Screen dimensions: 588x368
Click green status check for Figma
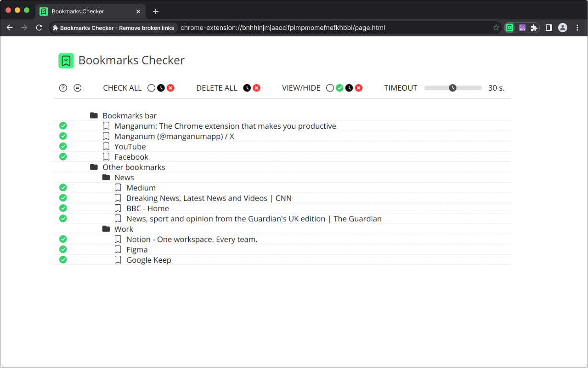coord(63,249)
